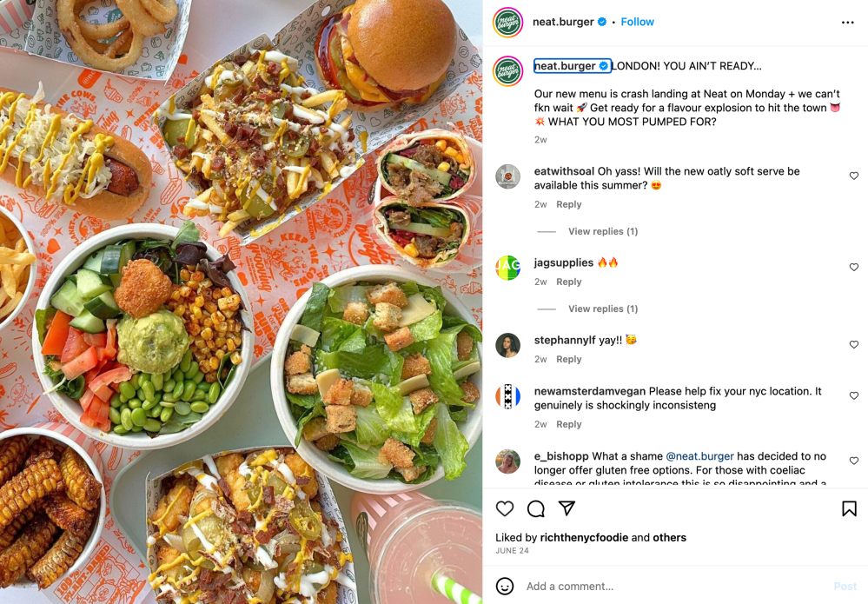The height and width of the screenshot is (604, 868).
Task: Open the jagsupplies commenter avatar
Action: pos(507,268)
